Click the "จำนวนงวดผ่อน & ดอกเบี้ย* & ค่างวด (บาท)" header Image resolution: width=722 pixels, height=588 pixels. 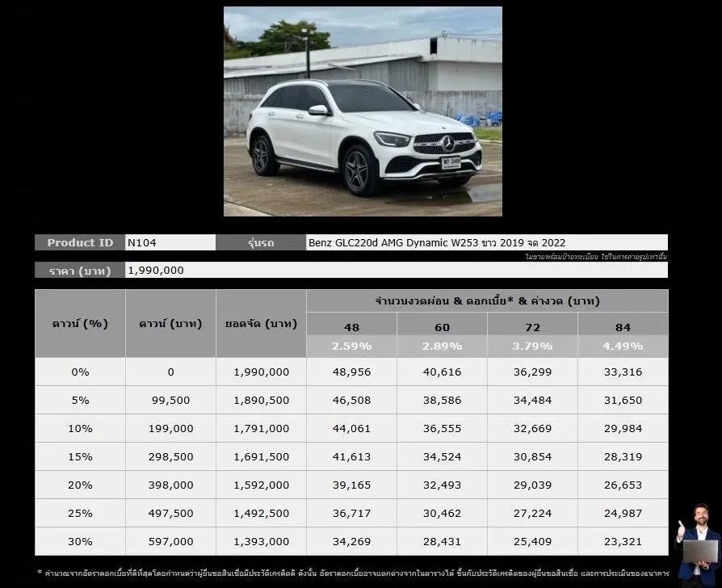[487, 301]
